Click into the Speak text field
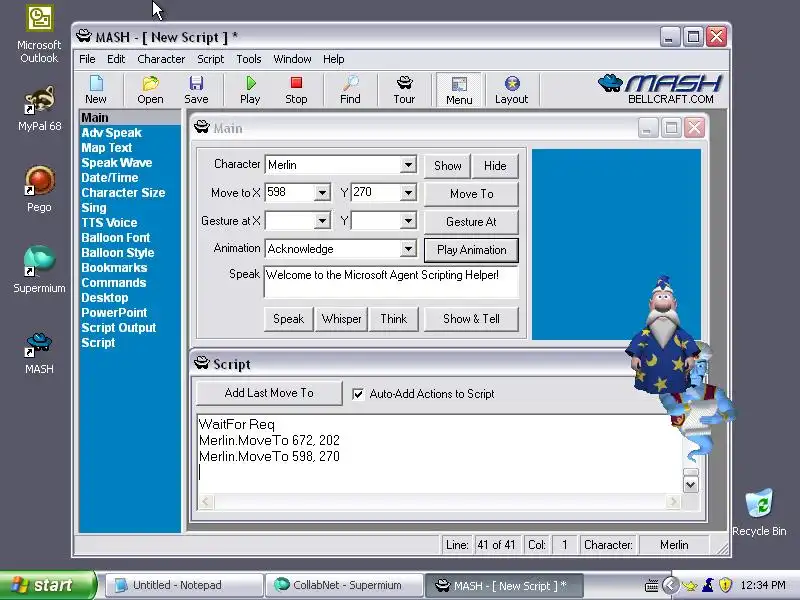Screen dimensions: 800x600 point(391,282)
